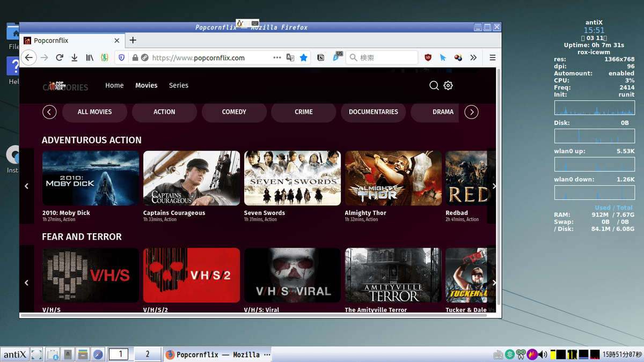Toggle the bookmark star for this page

(304, 57)
